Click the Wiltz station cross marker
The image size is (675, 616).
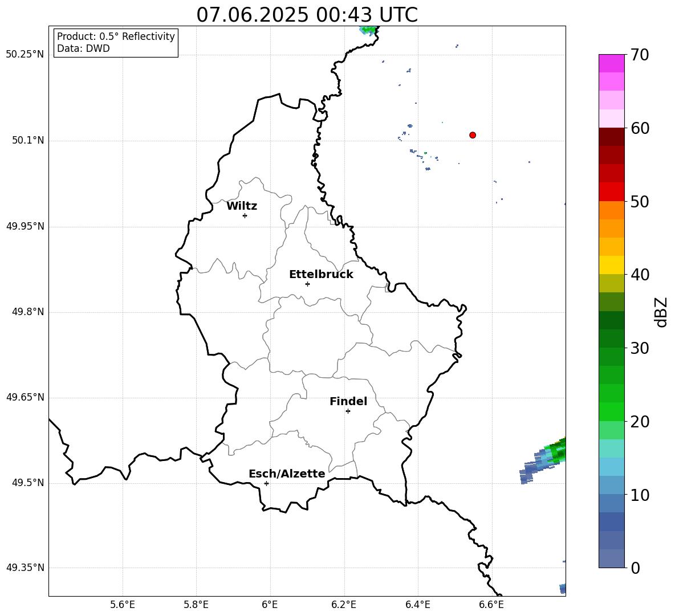[x=245, y=215]
